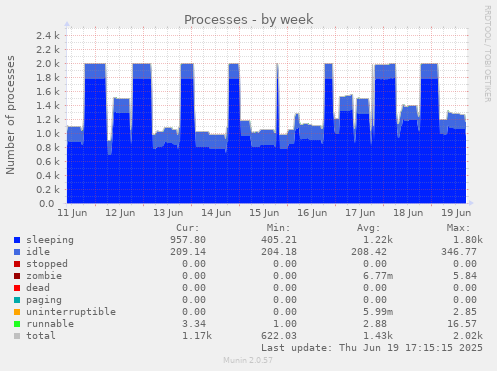Click the '19 Jun' x-axis date label
Image resolution: width=497 pixels, height=371 pixels.
(x=456, y=213)
